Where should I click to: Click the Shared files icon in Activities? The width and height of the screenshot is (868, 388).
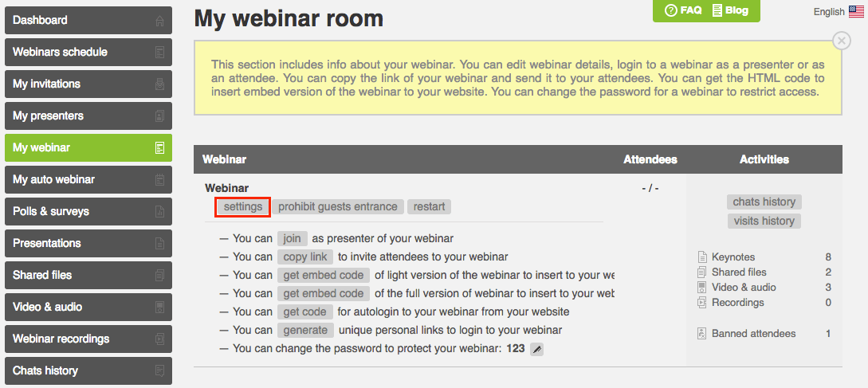tap(702, 272)
